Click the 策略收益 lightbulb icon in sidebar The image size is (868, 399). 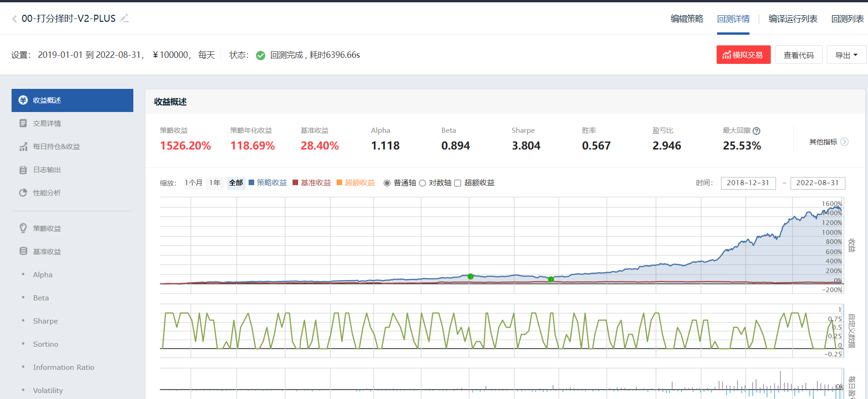[x=23, y=228]
